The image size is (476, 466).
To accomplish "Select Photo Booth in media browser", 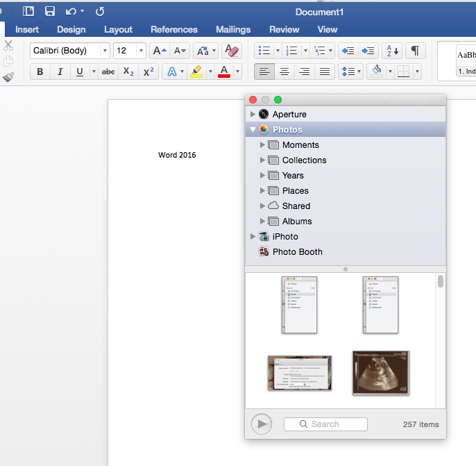I will point(297,252).
